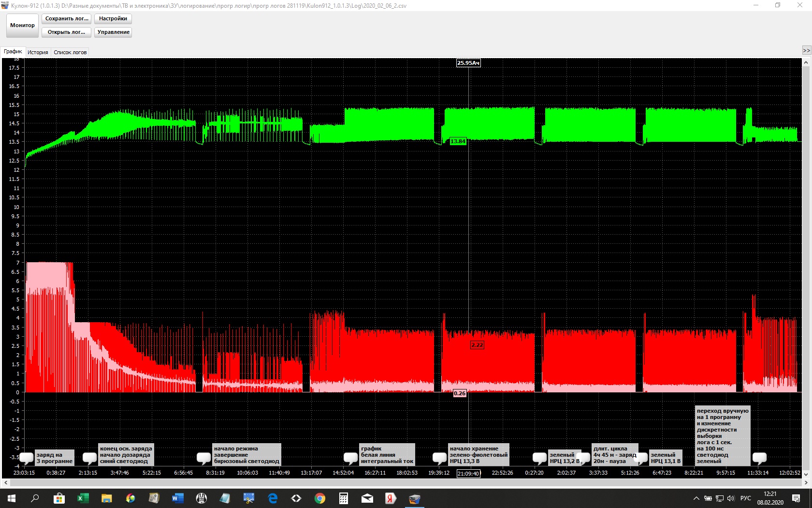Open the Yandex browser taskbar icon
Screen dimensions: 812x508
[x=391, y=498]
